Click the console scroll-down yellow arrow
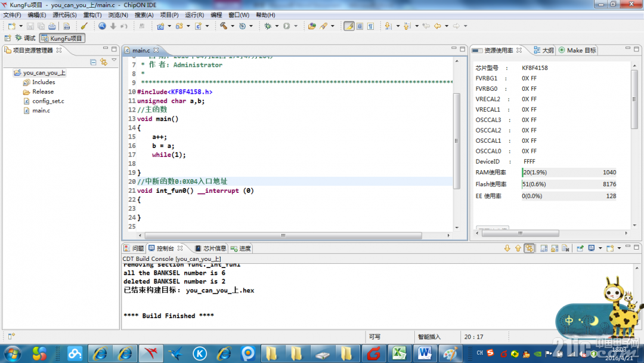This screenshot has width=644, height=363. click(507, 248)
